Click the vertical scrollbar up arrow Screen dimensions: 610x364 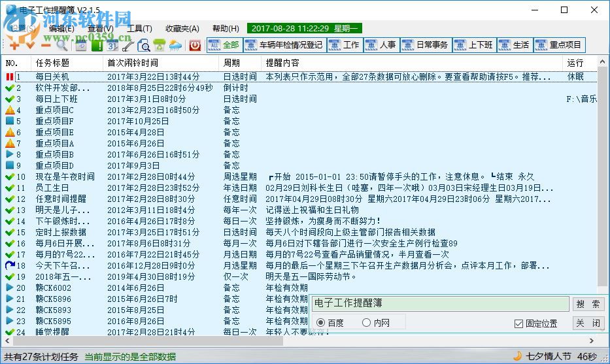602,61
